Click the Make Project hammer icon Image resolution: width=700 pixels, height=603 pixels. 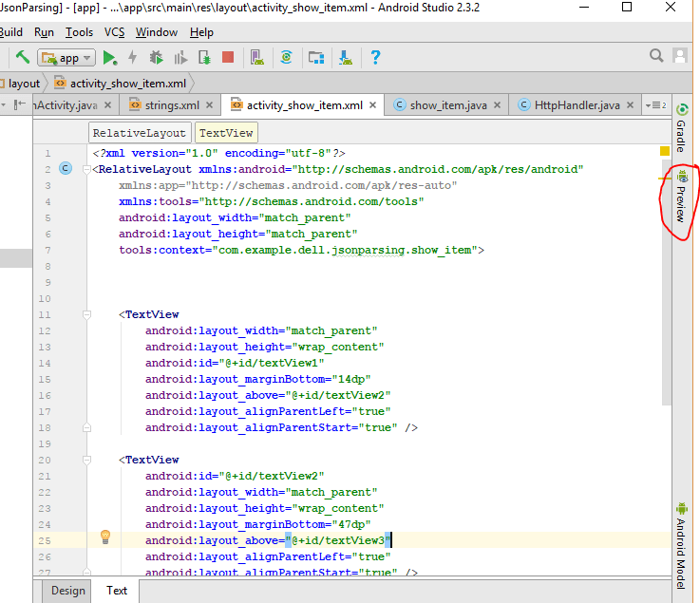pos(23,58)
